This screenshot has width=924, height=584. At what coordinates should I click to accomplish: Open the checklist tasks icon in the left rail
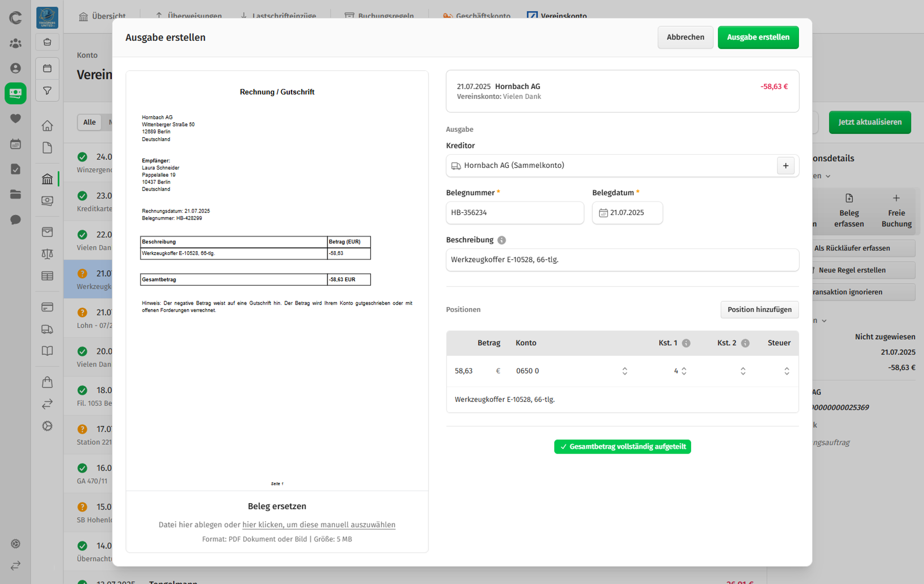coord(16,169)
